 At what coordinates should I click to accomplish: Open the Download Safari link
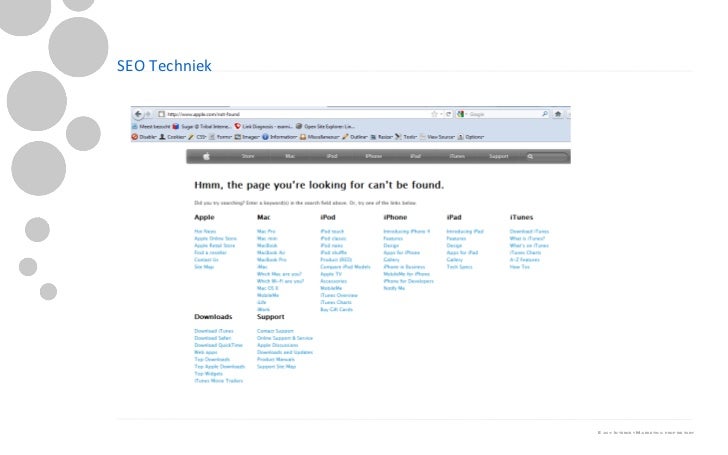point(212,338)
